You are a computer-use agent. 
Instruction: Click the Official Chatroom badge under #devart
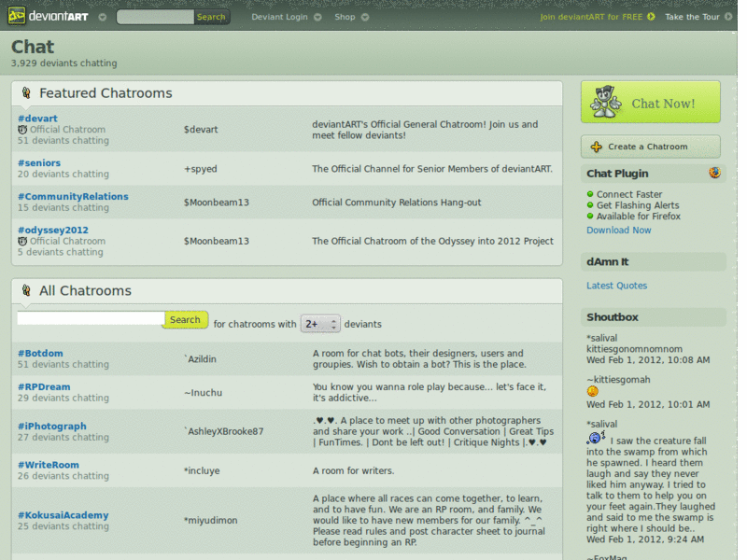[62, 130]
